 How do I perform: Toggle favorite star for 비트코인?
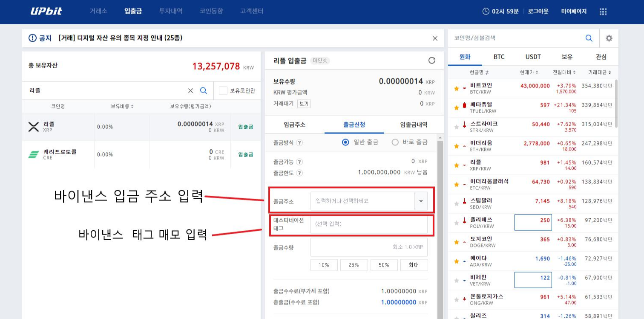[456, 88]
